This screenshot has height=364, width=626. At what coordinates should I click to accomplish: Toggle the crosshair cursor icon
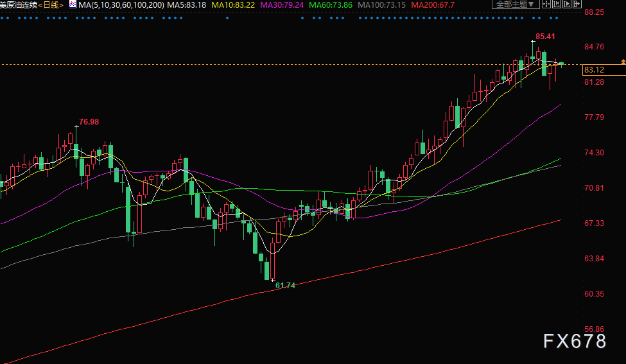pyautogui.click(x=546, y=4)
